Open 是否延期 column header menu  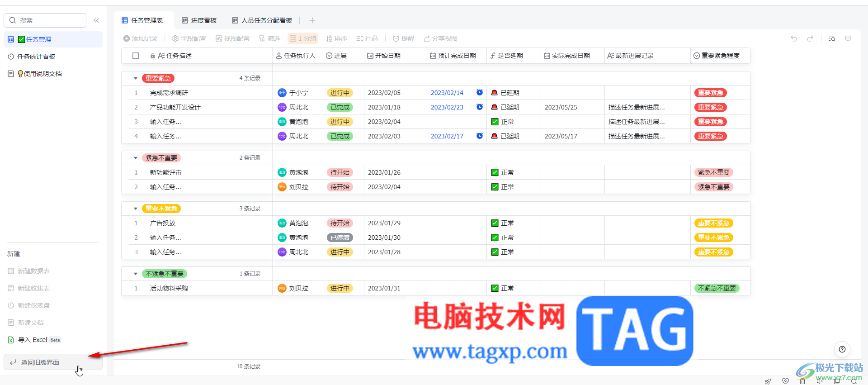[514, 56]
